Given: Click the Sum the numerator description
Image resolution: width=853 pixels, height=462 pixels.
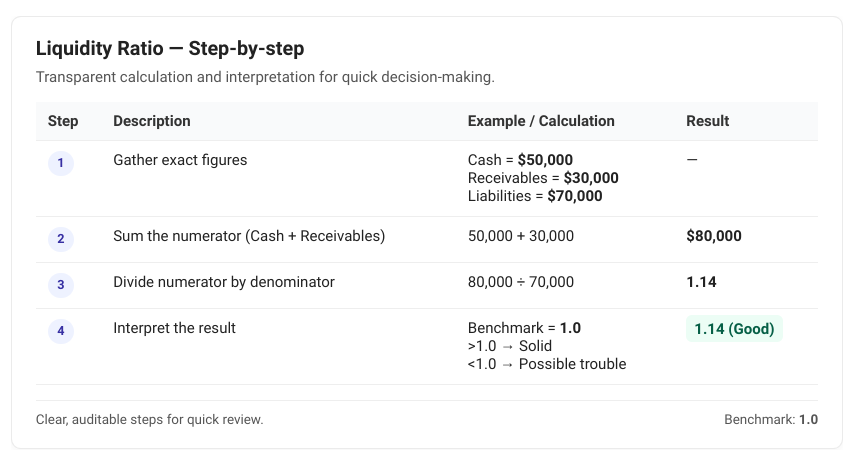Looking at the screenshot, I should (x=249, y=236).
